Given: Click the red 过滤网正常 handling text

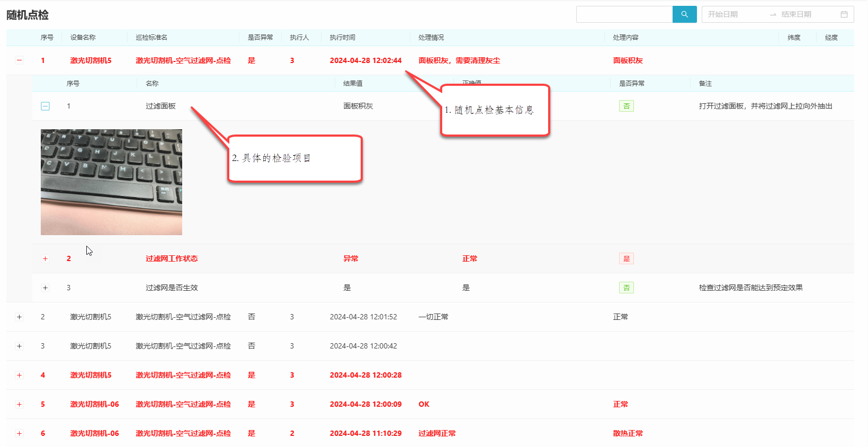Looking at the screenshot, I should click(x=437, y=433).
